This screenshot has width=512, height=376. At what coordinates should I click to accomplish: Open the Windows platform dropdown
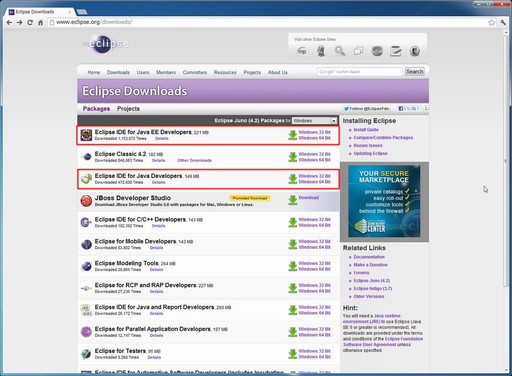315,121
